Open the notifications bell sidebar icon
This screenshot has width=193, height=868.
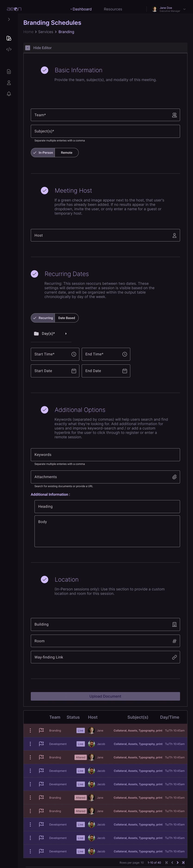click(9, 94)
